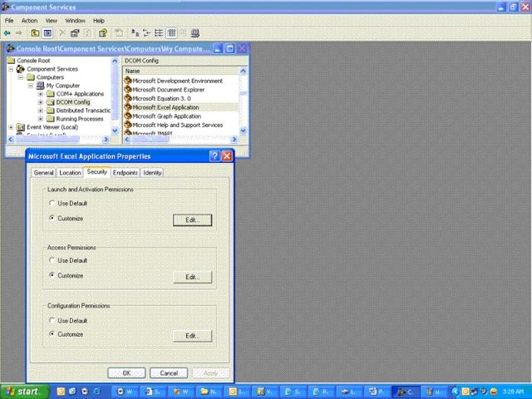Open the Action menu

[x=30, y=21]
